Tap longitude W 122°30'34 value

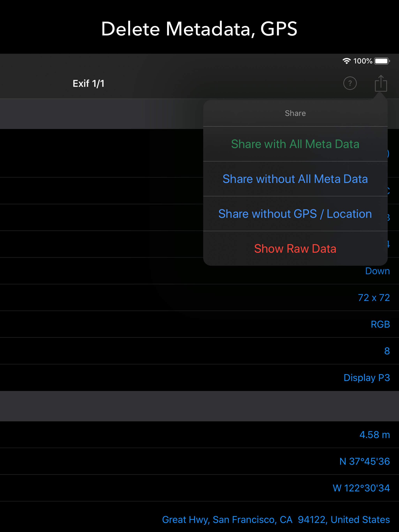(361, 488)
